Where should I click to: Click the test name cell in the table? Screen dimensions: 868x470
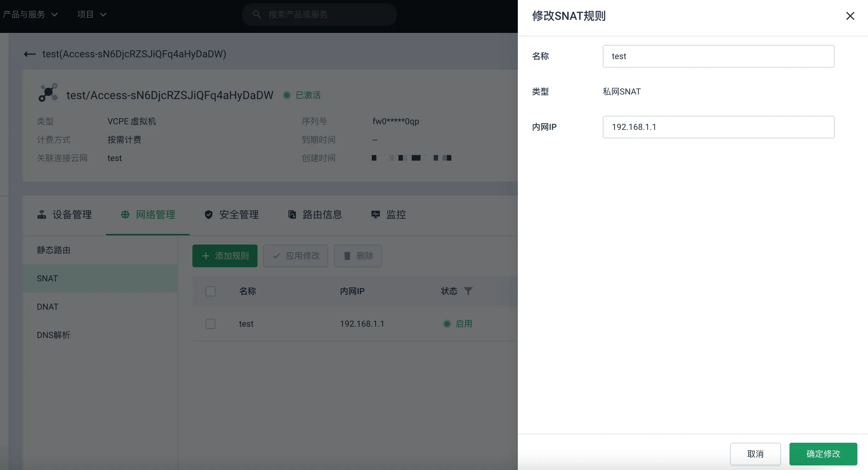(x=246, y=324)
